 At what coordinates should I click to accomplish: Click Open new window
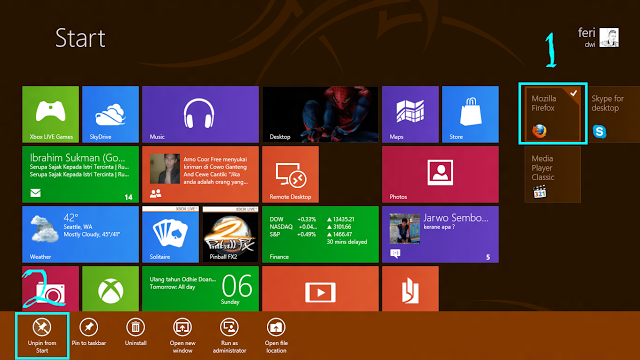pyautogui.click(x=182, y=336)
